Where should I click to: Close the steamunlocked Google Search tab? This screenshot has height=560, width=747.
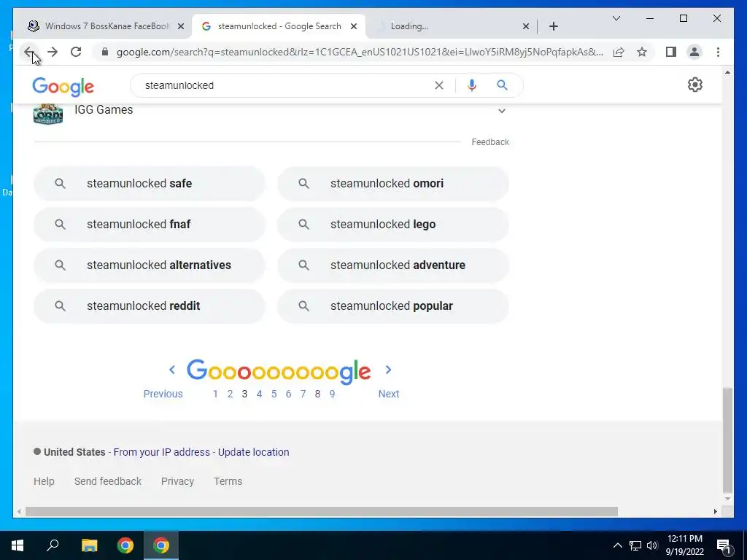(354, 26)
